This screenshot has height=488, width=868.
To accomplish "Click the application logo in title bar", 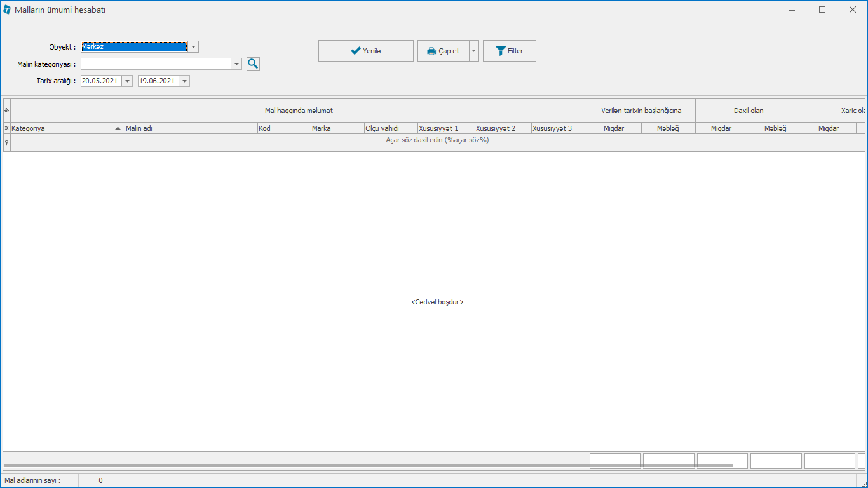I will [x=7, y=10].
